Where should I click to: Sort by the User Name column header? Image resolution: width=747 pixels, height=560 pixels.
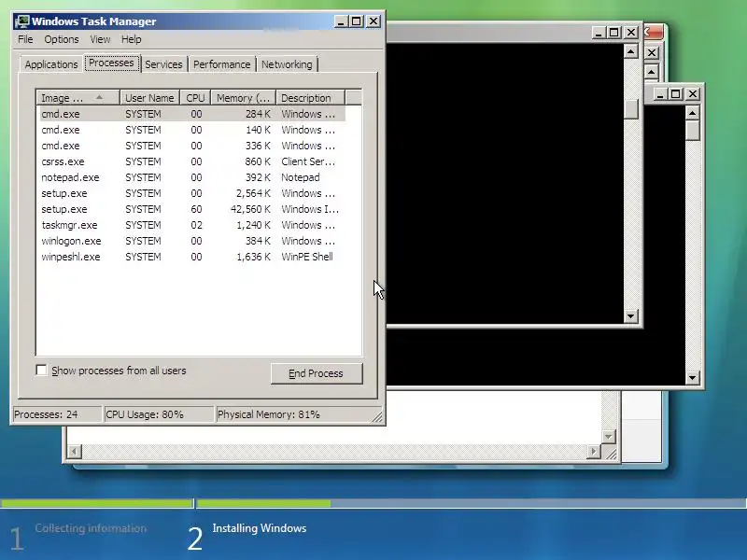pos(149,98)
